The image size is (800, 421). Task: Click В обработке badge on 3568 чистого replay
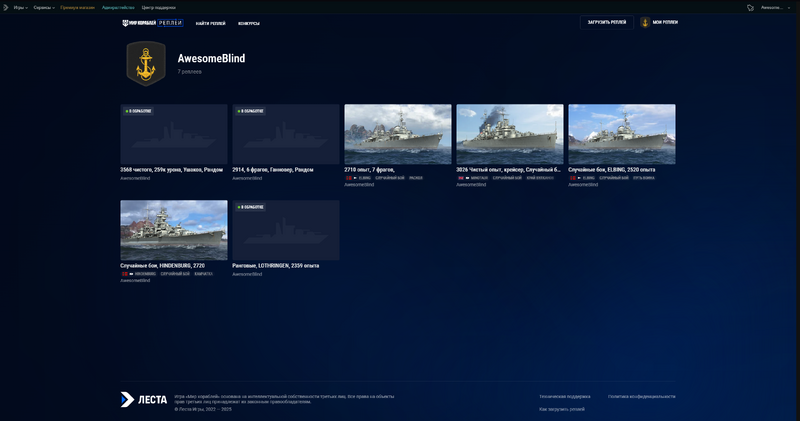(138, 111)
